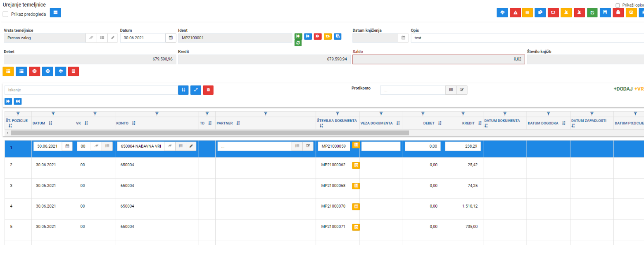Click the yellow repeat icon next to Ident
This screenshot has width=644, height=253.
[x=328, y=36]
